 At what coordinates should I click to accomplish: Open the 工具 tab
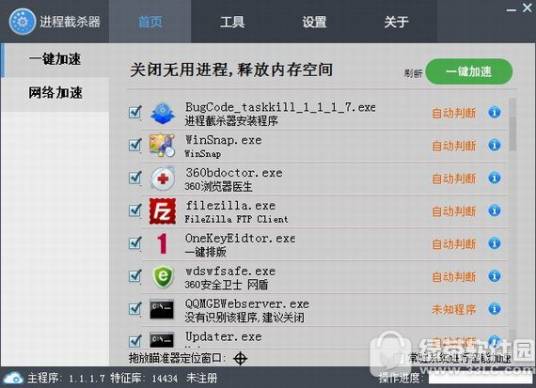[232, 22]
